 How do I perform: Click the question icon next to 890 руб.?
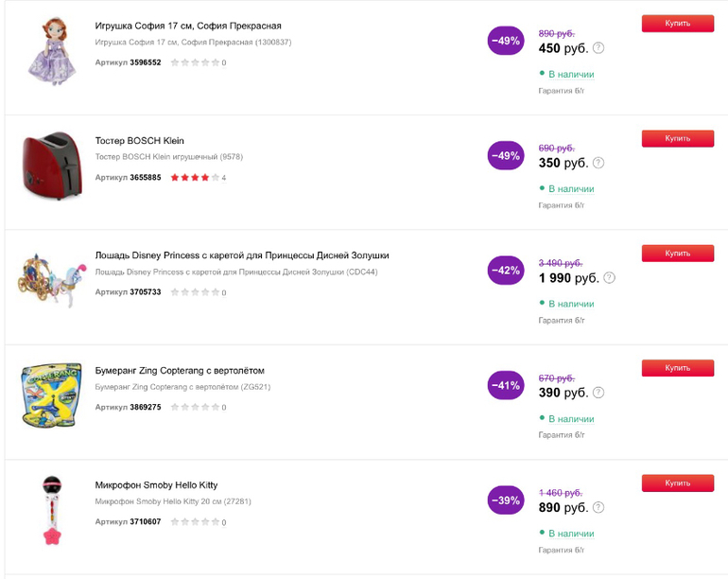point(598,508)
